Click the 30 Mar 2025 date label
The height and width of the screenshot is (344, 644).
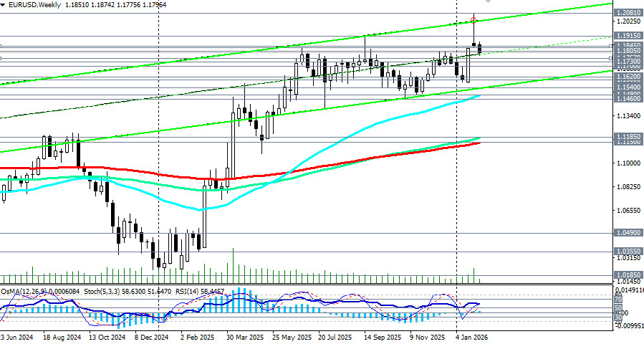click(x=245, y=336)
